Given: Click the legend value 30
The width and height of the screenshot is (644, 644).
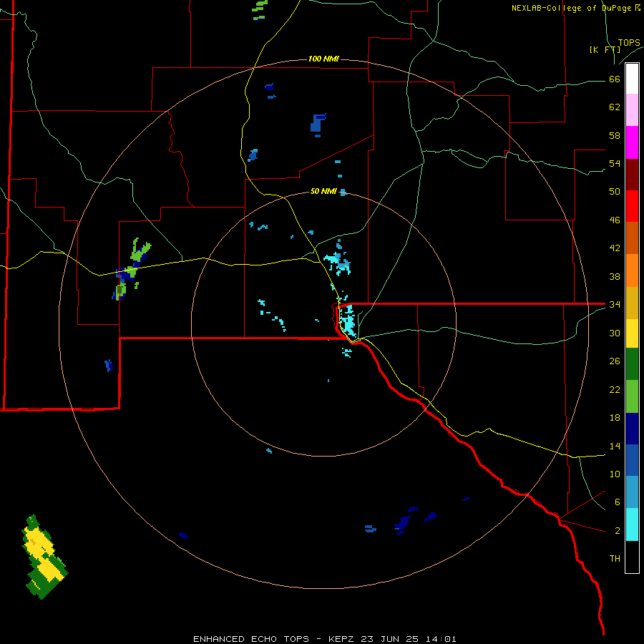Looking at the screenshot, I should [x=615, y=333].
